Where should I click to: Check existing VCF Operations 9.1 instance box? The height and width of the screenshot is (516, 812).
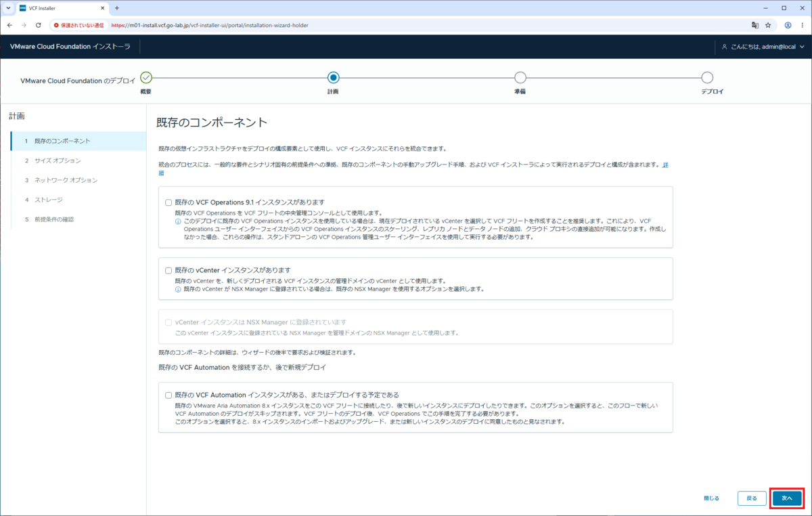tap(168, 202)
